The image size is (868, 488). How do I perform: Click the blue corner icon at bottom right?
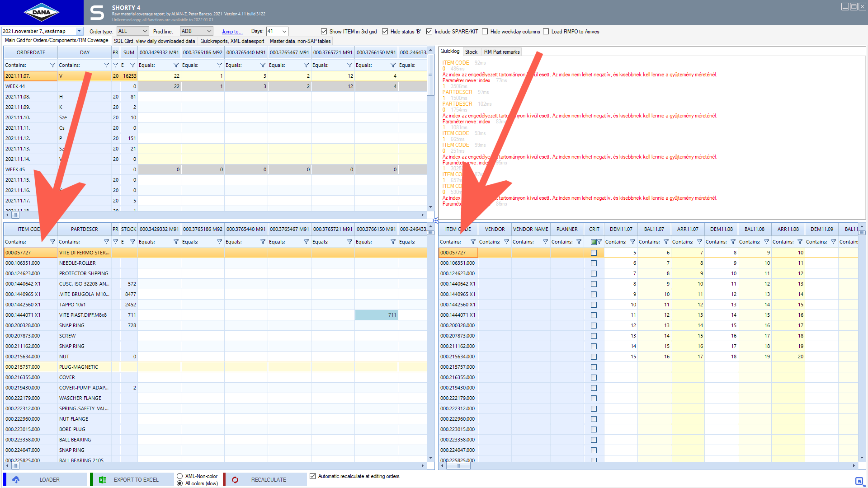859,481
